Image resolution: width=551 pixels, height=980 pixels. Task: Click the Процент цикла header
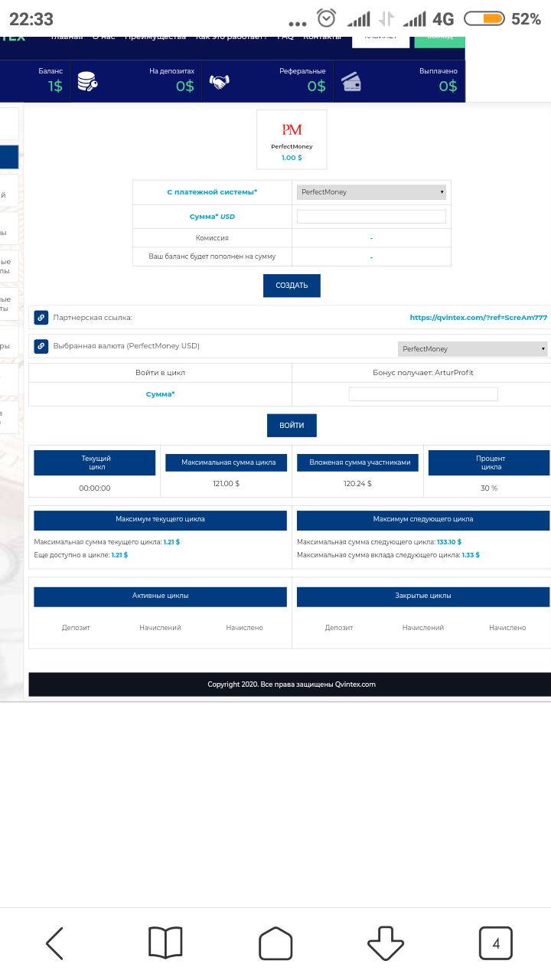491,462
